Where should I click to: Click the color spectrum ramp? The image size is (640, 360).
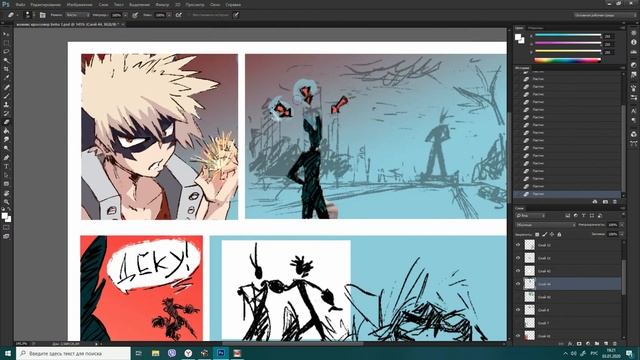568,60
